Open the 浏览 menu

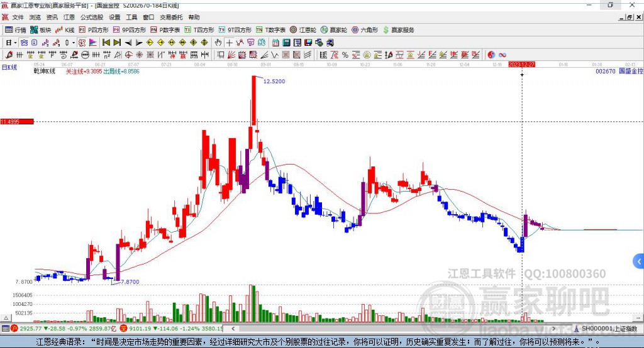35,17
